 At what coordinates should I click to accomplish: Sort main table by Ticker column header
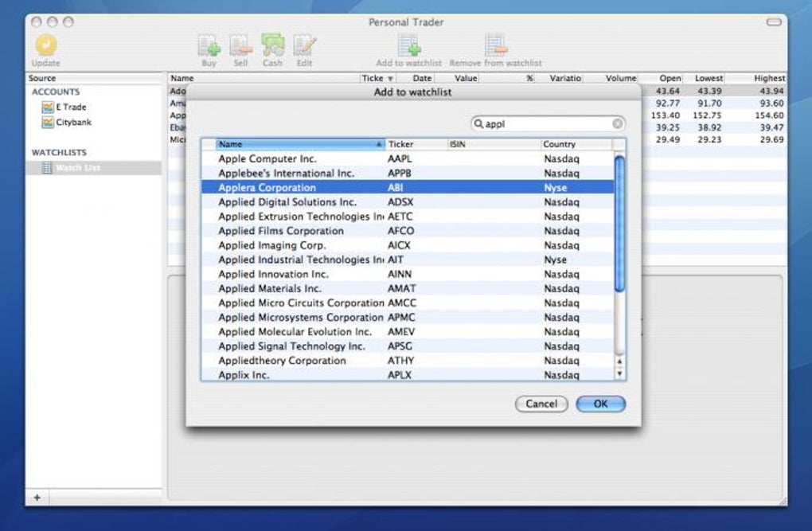coord(377,78)
